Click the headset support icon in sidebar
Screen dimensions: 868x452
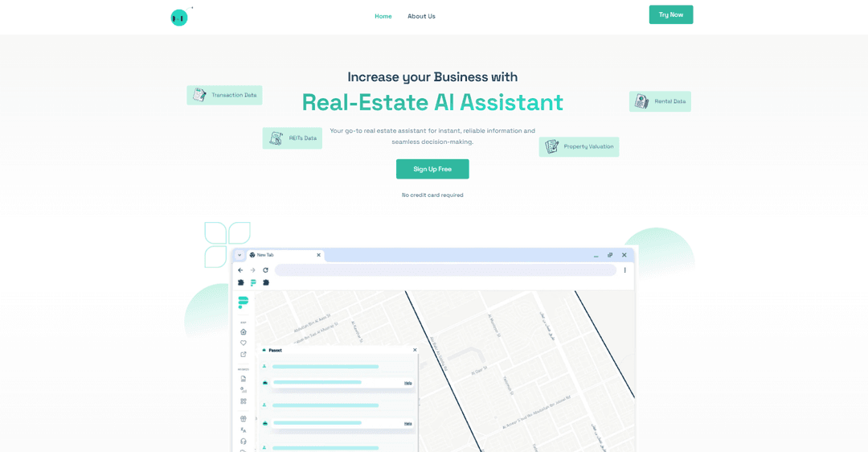point(243,442)
